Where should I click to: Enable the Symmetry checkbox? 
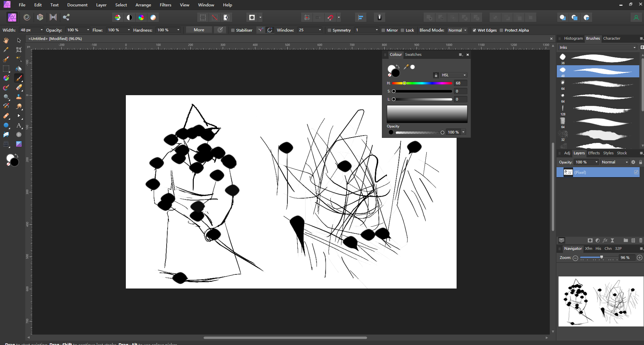click(329, 30)
